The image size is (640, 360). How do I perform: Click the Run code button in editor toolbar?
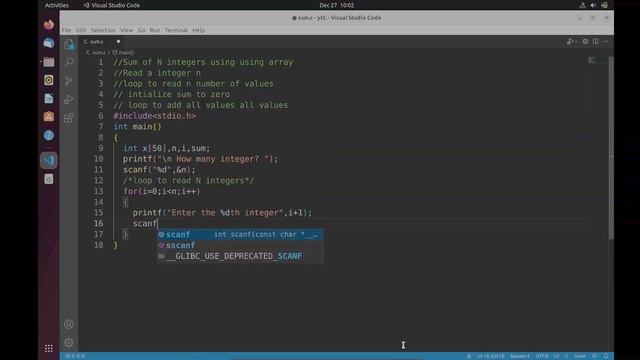(569, 42)
